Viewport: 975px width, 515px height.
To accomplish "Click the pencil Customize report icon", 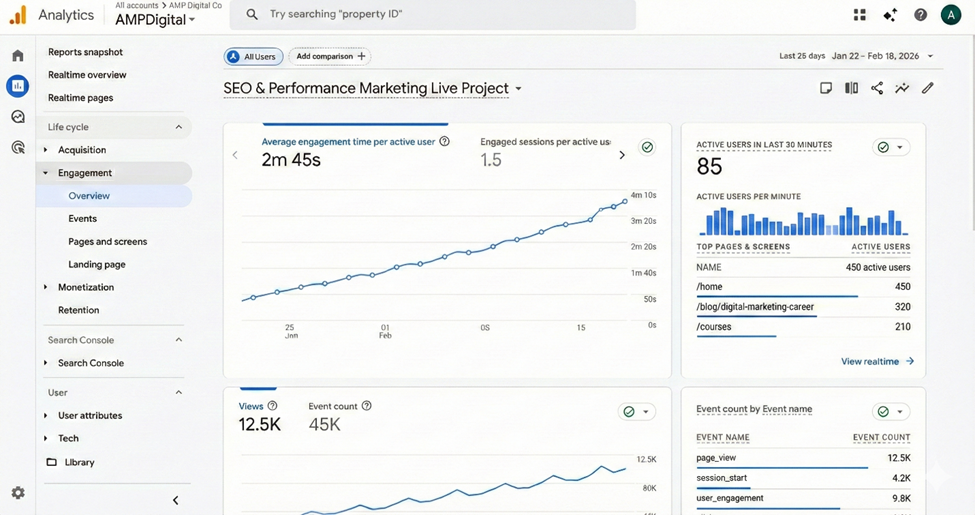I will (x=928, y=88).
